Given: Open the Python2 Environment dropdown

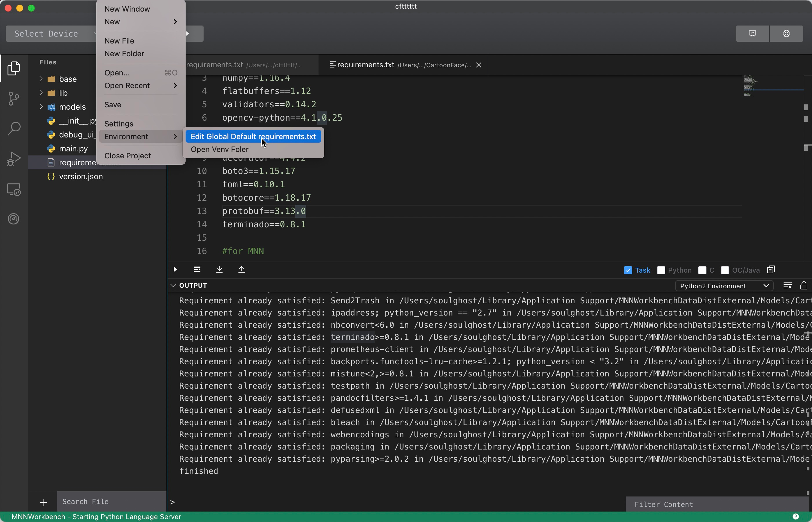Looking at the screenshot, I should coord(724,286).
